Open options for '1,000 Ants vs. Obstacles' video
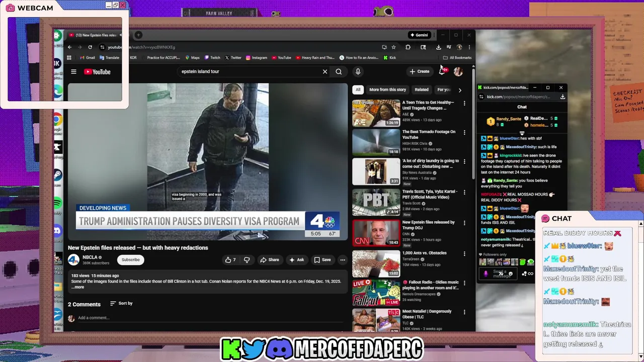Image resolution: width=644 pixels, height=362 pixels. coord(464,253)
